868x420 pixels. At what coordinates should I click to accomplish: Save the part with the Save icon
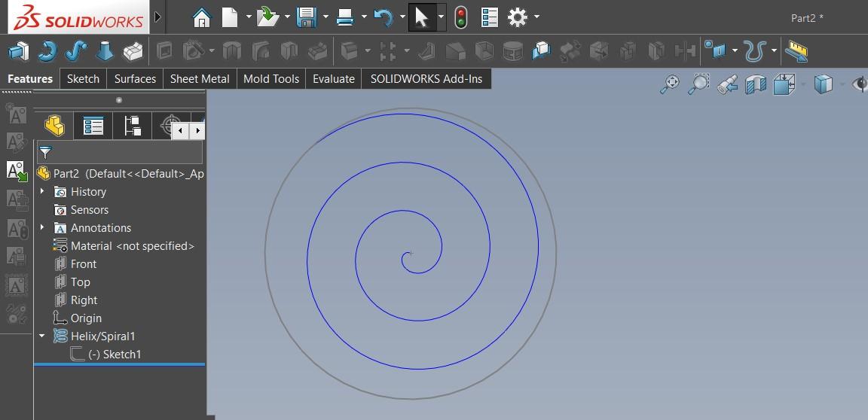pyautogui.click(x=306, y=17)
